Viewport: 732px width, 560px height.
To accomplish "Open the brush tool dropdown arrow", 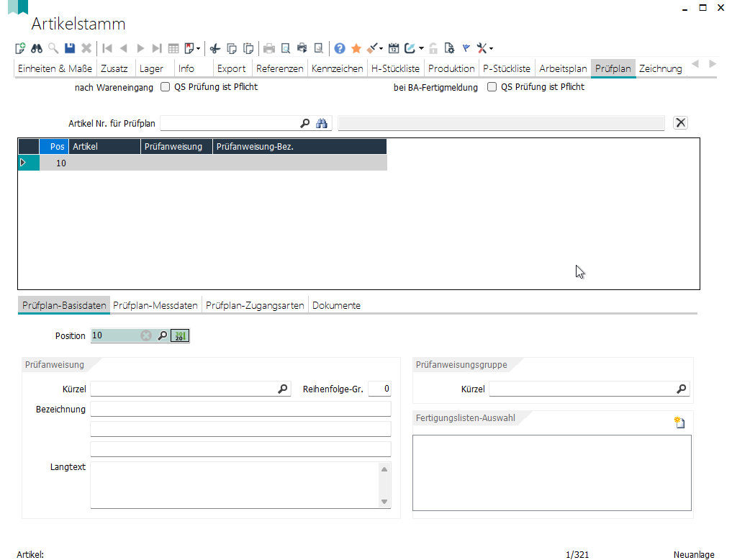I will coord(381,48).
